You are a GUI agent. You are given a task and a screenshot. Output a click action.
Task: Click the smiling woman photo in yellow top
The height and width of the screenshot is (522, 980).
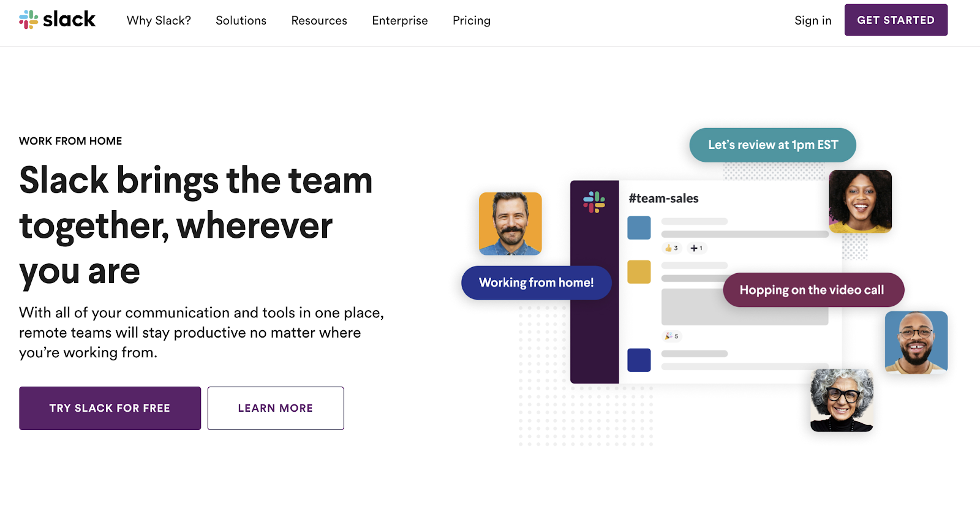pos(861,202)
